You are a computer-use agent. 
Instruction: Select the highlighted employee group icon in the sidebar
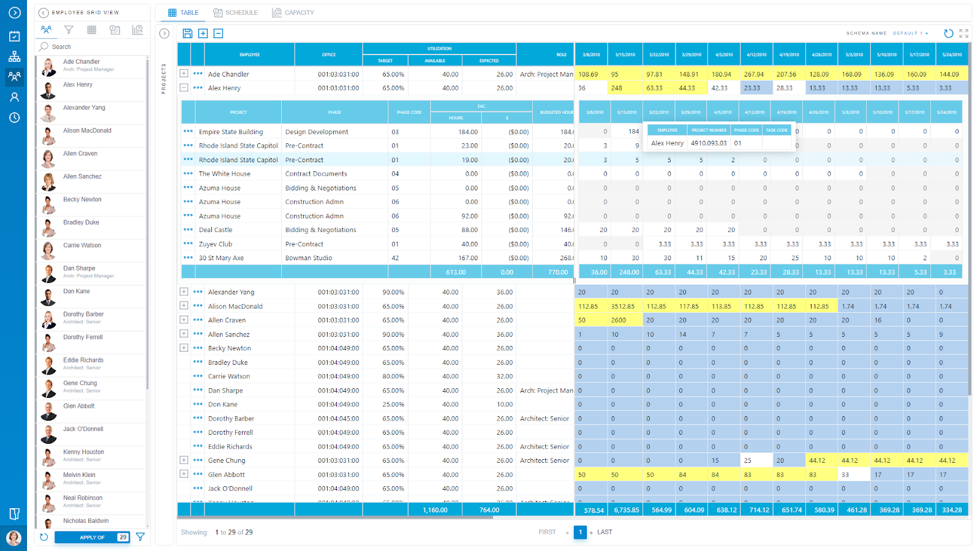[x=14, y=77]
